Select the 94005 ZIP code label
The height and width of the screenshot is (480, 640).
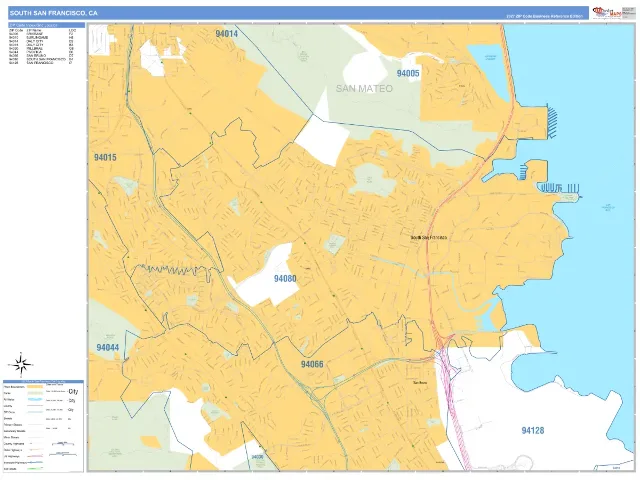click(408, 73)
